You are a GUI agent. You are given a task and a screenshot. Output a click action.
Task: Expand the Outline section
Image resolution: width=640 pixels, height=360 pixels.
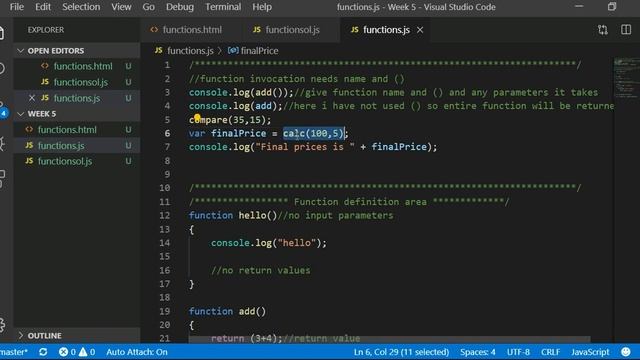point(20,336)
